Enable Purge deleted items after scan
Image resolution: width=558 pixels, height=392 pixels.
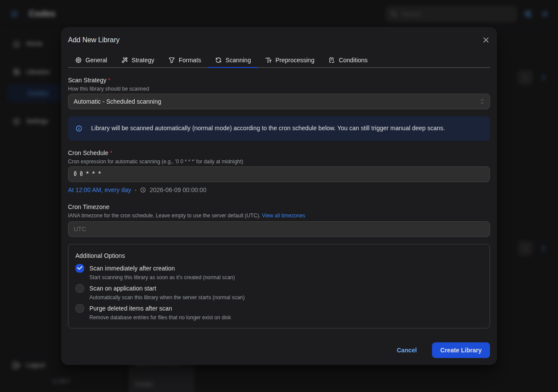pyautogui.click(x=80, y=308)
